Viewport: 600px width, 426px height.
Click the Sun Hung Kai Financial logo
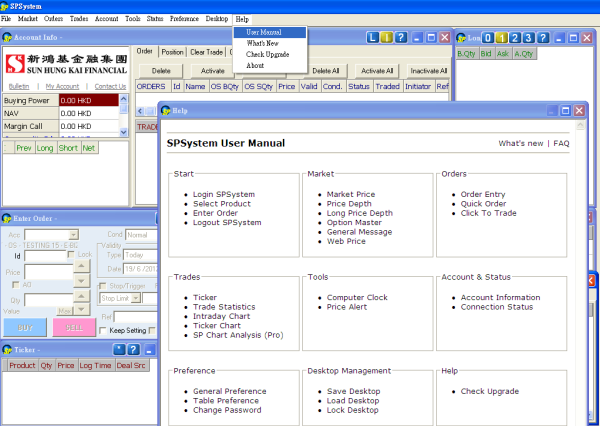click(x=66, y=64)
